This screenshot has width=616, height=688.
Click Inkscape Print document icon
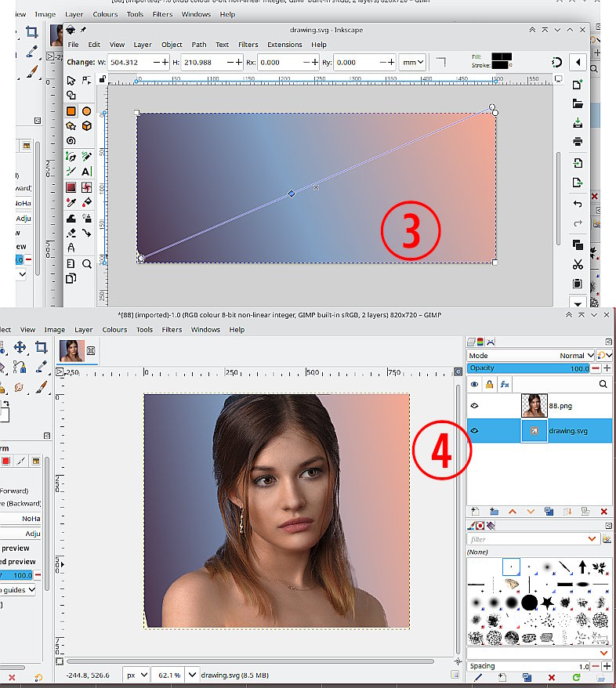[x=578, y=141]
